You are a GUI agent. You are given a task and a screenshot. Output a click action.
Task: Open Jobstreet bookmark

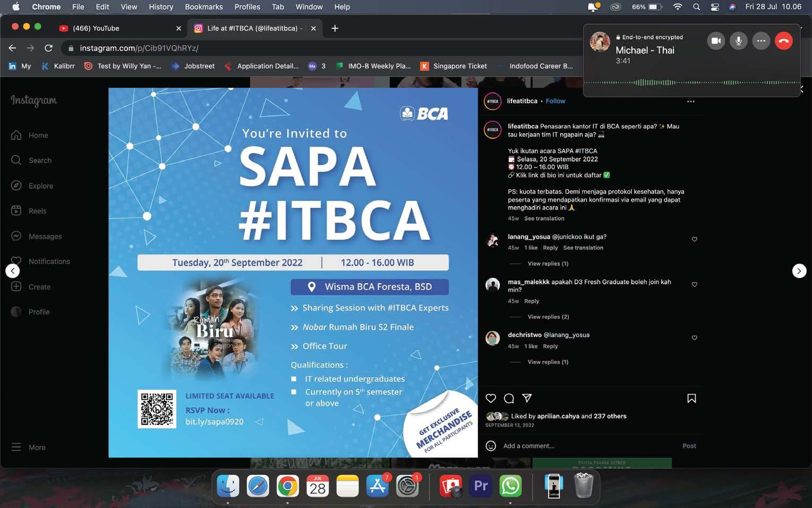pyautogui.click(x=193, y=66)
